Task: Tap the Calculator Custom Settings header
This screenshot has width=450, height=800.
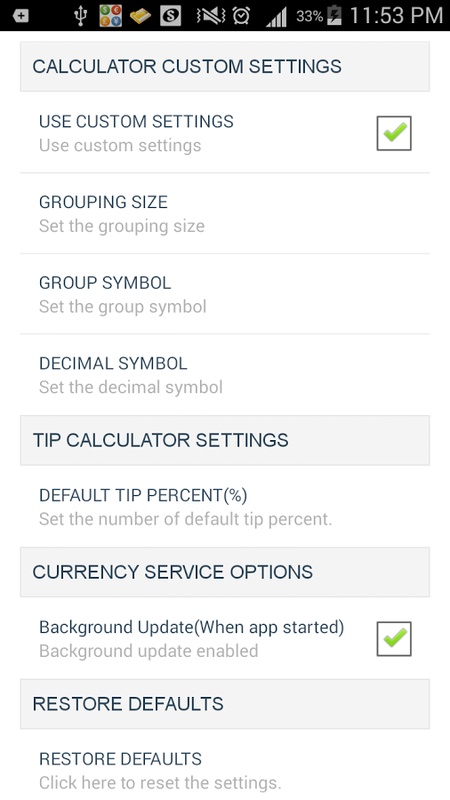Action: [225, 67]
